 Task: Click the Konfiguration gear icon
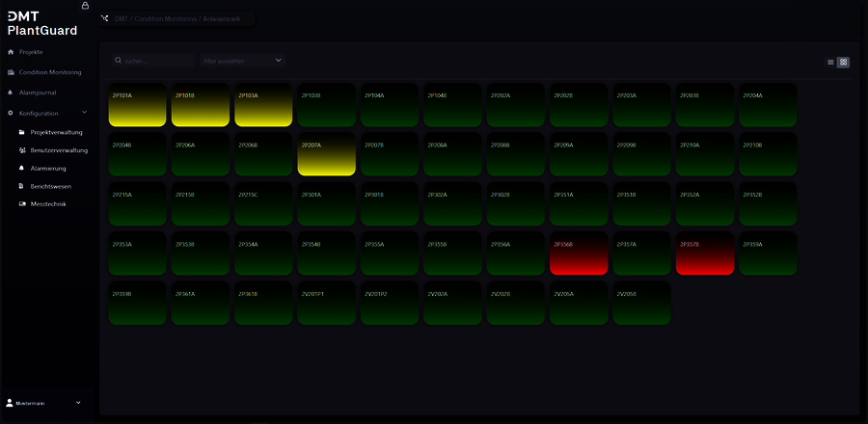coord(11,113)
